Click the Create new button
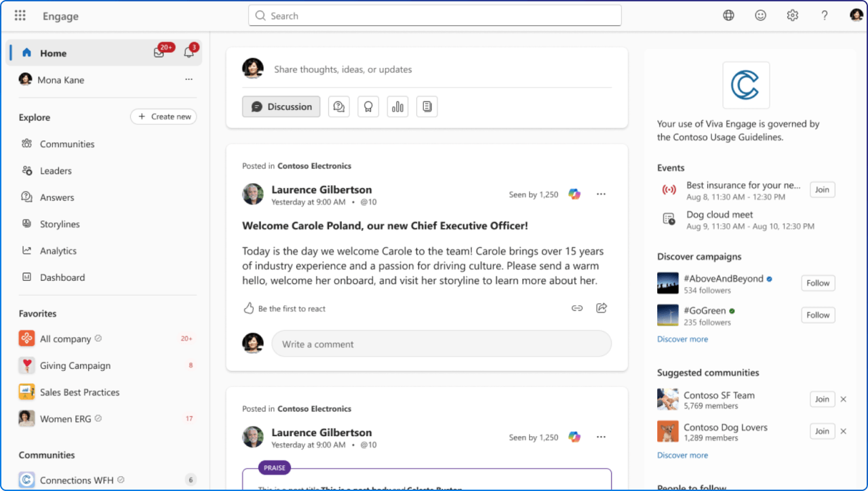Screen dimensions: 868x491 163,117
